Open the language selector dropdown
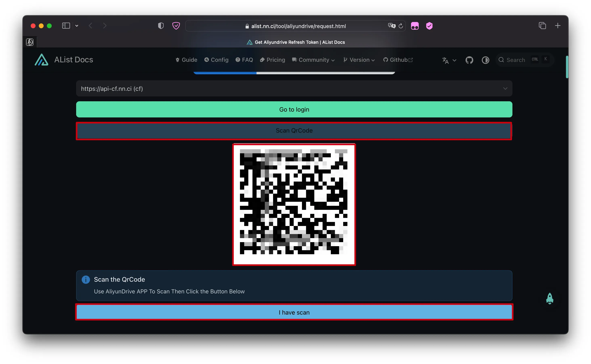 [x=449, y=60]
